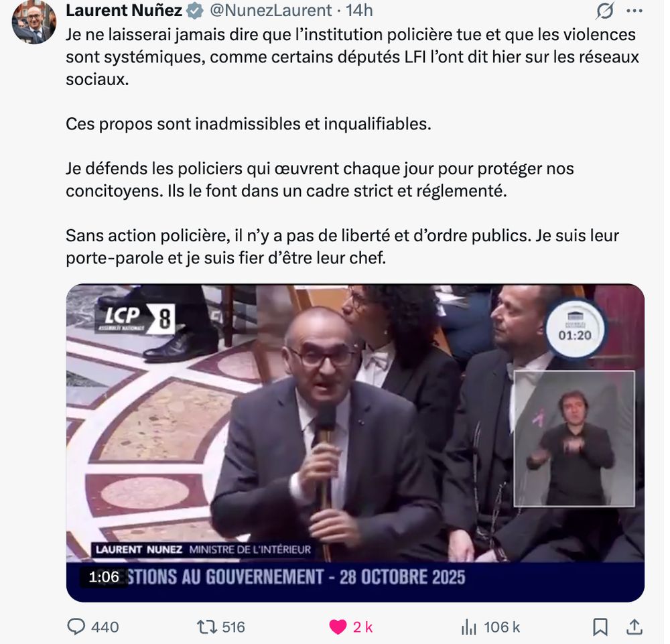Open the view analytics bar-chart icon
Screen dimensions: 670x644
[468, 627]
